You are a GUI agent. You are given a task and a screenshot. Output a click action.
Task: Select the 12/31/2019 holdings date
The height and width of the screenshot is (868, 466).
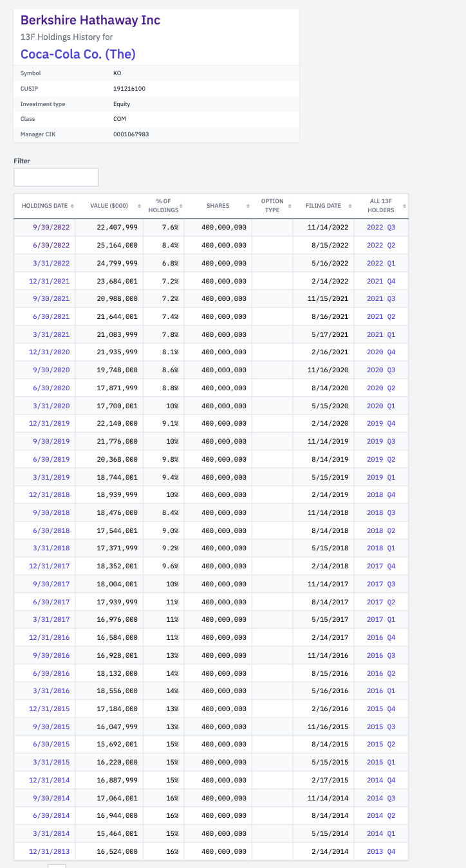50,424
